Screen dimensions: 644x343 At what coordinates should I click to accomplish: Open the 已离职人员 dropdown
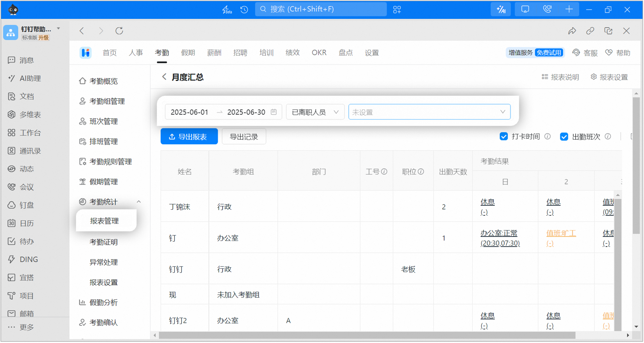point(315,112)
